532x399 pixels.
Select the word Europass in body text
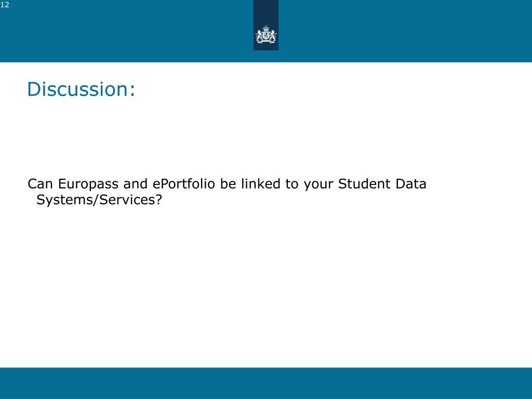[x=88, y=184]
